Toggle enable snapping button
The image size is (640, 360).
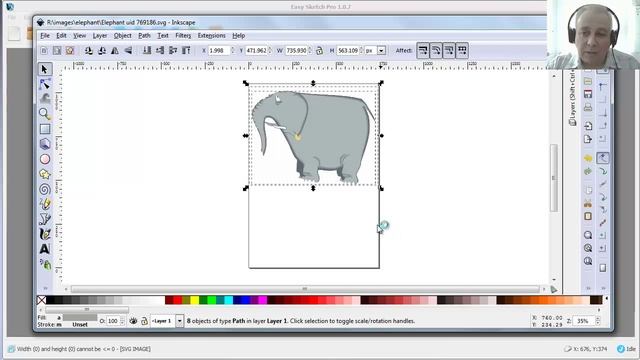coord(602,70)
